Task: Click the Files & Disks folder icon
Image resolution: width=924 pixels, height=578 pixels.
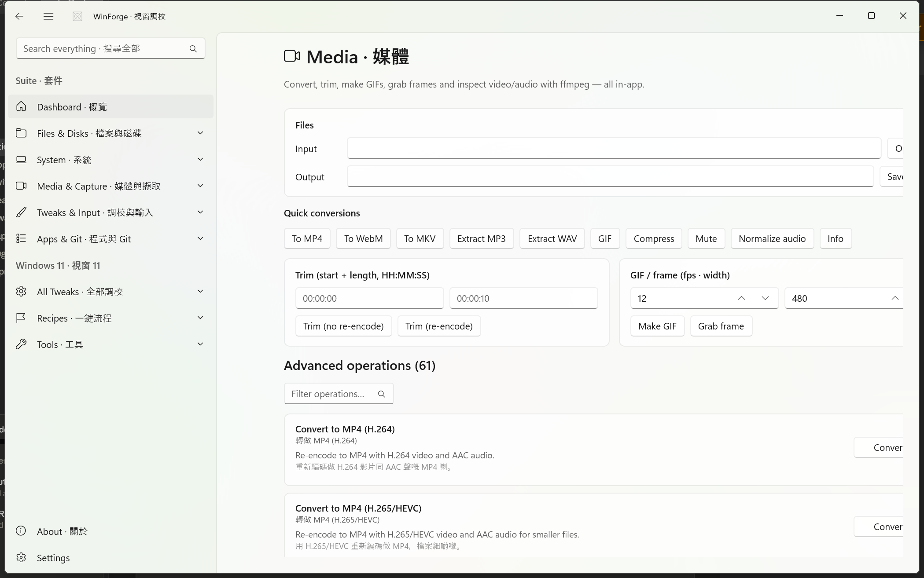Action: pyautogui.click(x=21, y=133)
